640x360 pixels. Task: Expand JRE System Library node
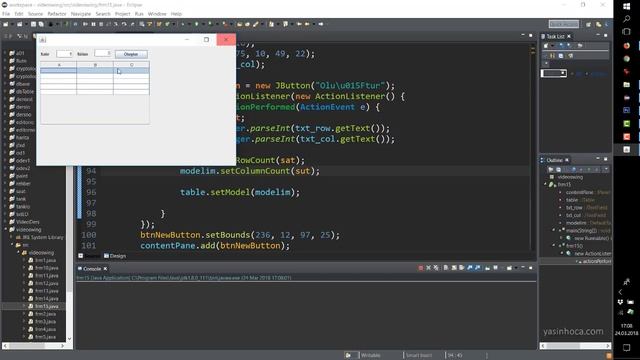[x=12, y=237]
